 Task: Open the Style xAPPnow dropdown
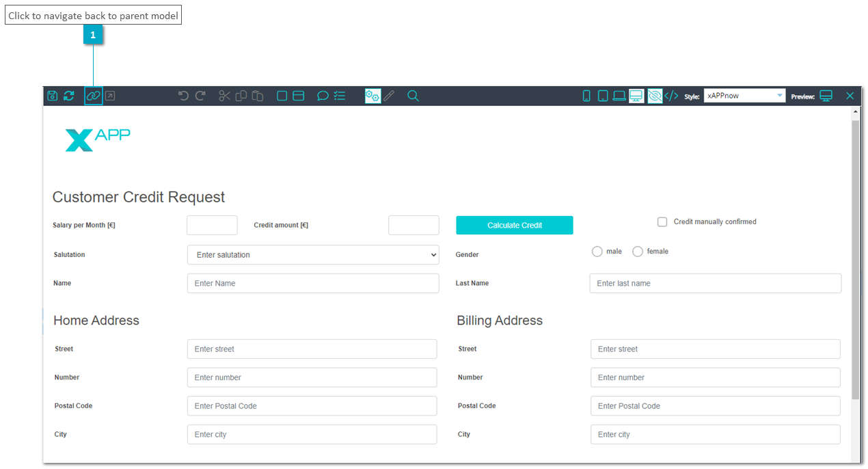[744, 96]
